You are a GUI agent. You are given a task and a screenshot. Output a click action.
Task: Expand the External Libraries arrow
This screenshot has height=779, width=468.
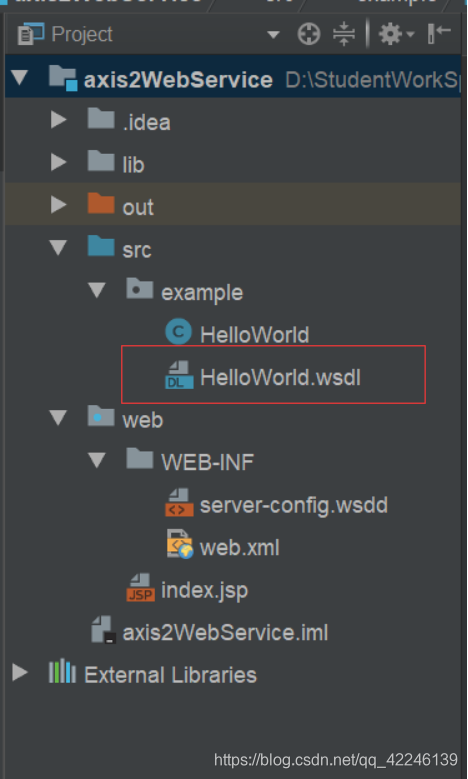20,673
